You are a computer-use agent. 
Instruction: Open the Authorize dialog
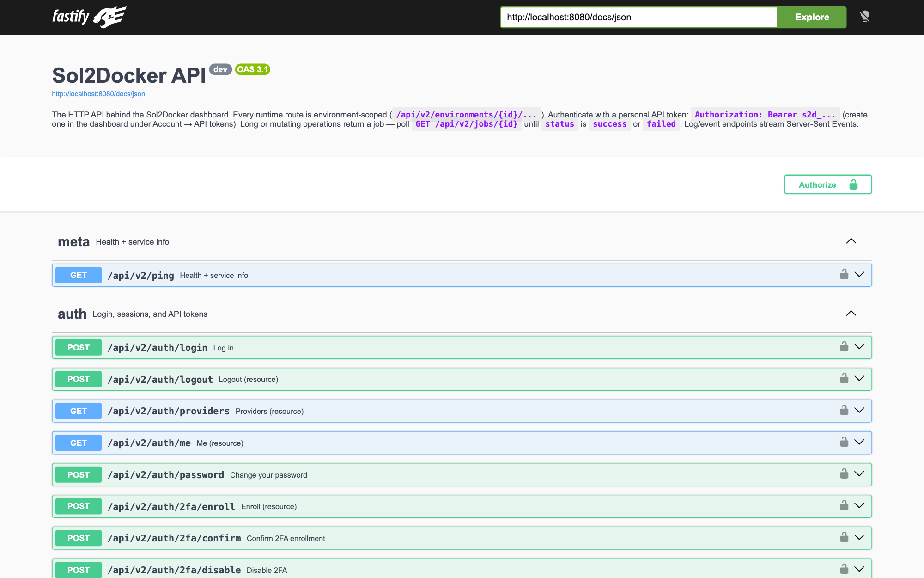(828, 184)
